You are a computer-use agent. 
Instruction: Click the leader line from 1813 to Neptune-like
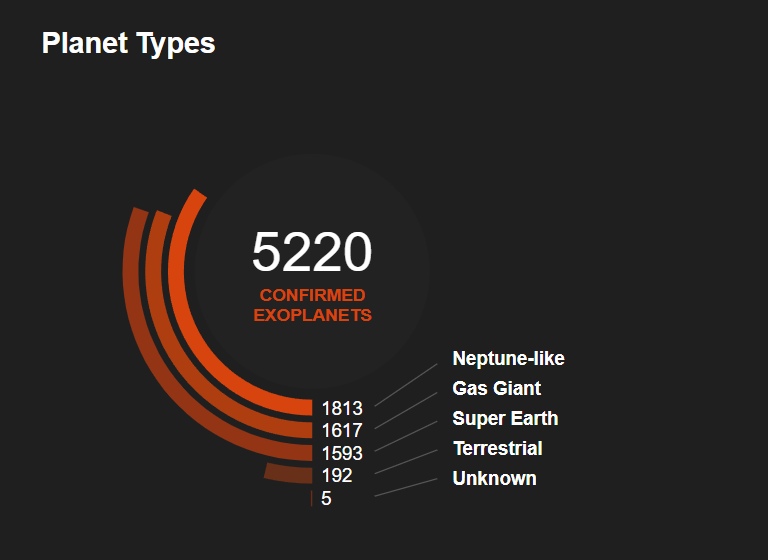405,384
